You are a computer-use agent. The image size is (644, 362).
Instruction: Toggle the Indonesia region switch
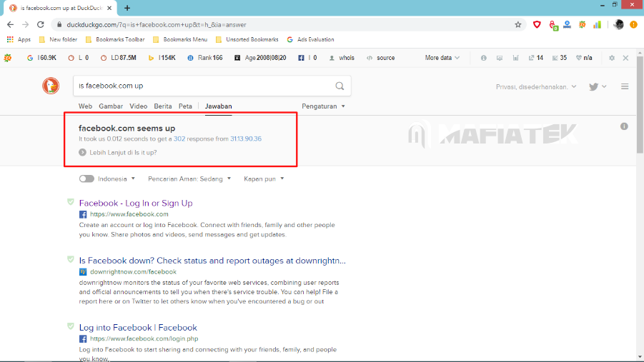pyautogui.click(x=86, y=179)
